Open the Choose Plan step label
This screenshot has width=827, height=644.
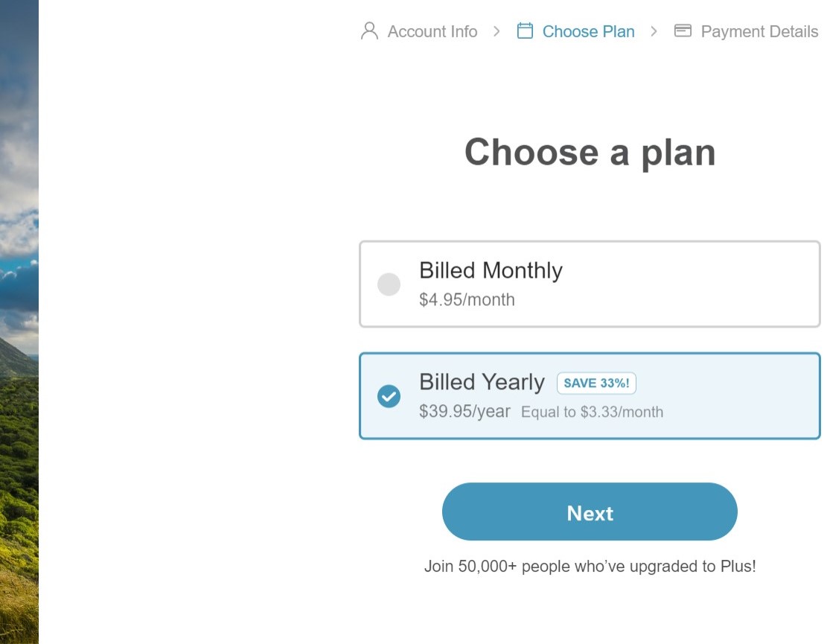[x=588, y=31]
